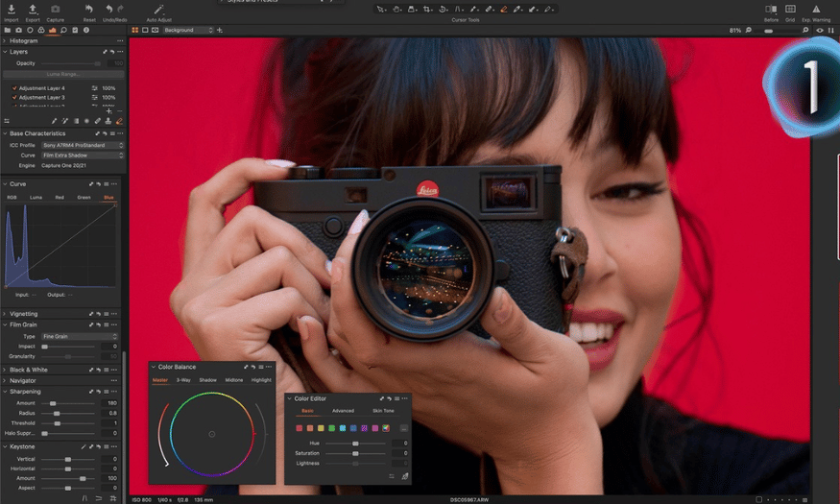Select the yellow color swatch in Color Editor

pos(321,428)
